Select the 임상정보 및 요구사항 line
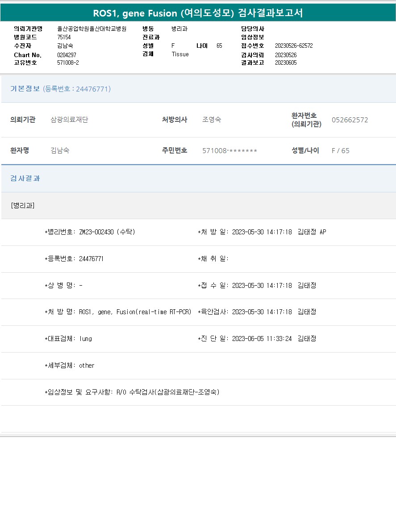 click(x=132, y=392)
